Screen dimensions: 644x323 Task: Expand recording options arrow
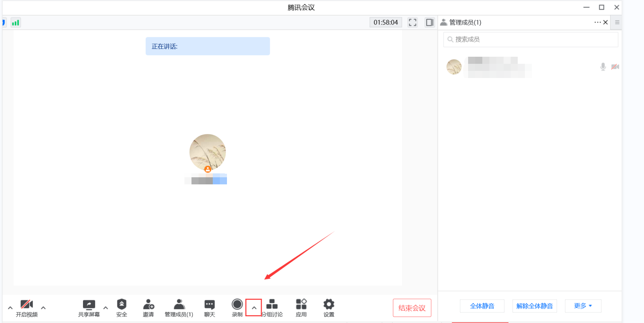(254, 308)
